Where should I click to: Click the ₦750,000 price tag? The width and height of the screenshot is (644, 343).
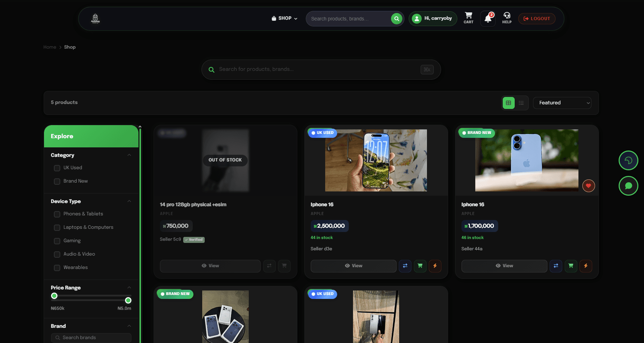click(176, 226)
